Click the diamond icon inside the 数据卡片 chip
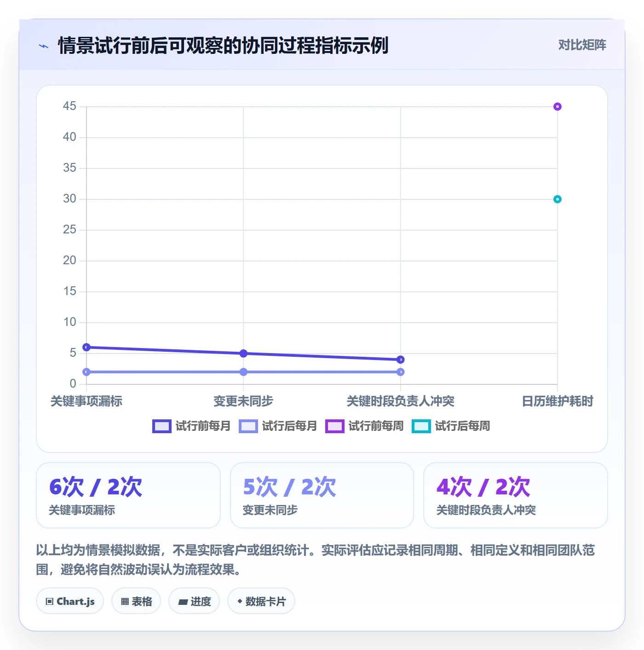This screenshot has width=644, height=650. (240, 601)
